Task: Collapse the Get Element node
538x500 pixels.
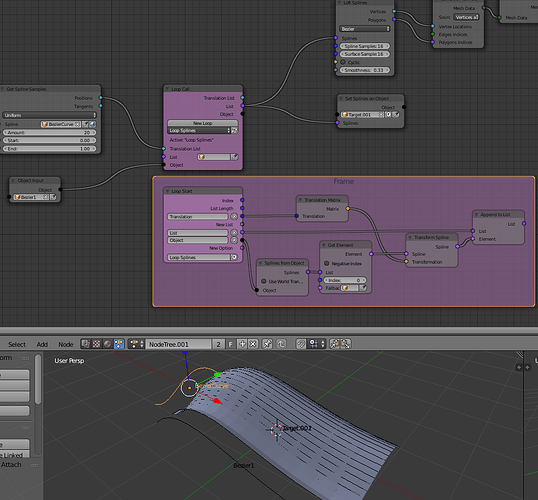Action: click(324, 245)
